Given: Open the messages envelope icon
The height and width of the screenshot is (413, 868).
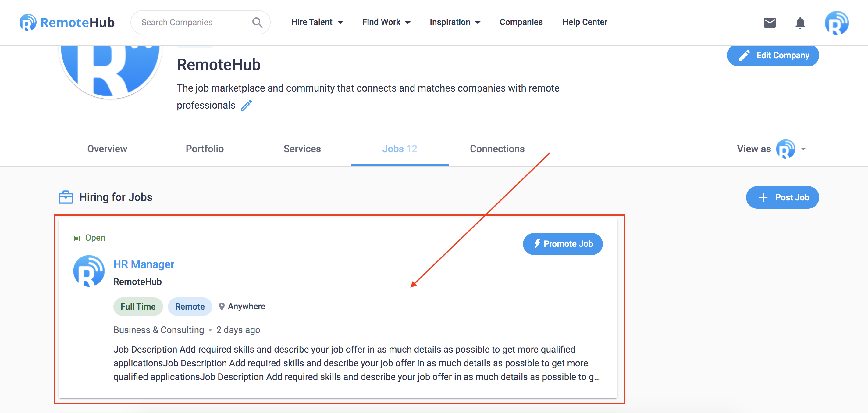Looking at the screenshot, I should tap(770, 23).
